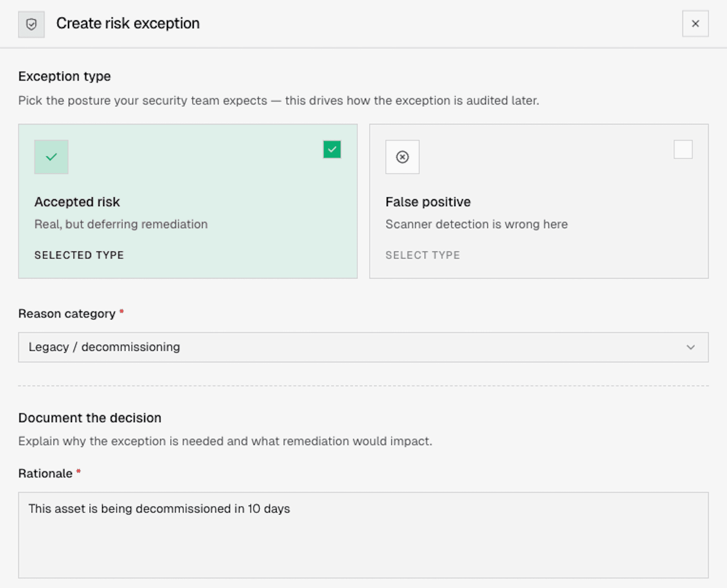Screen dimensions: 727x588
Task: Close the Create risk exception dialog
Action: pyautogui.click(x=695, y=24)
